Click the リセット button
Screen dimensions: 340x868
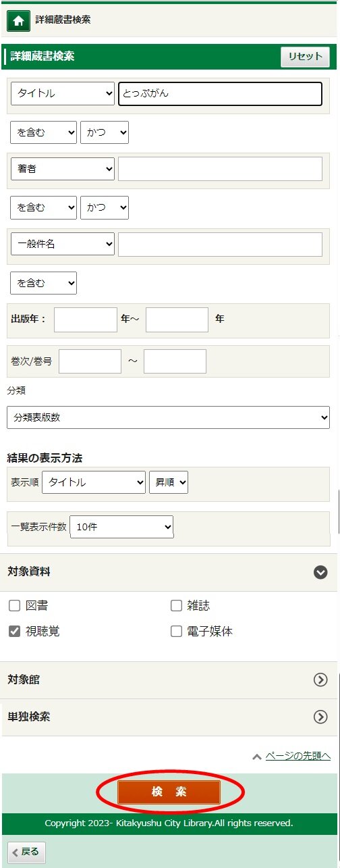click(x=306, y=57)
